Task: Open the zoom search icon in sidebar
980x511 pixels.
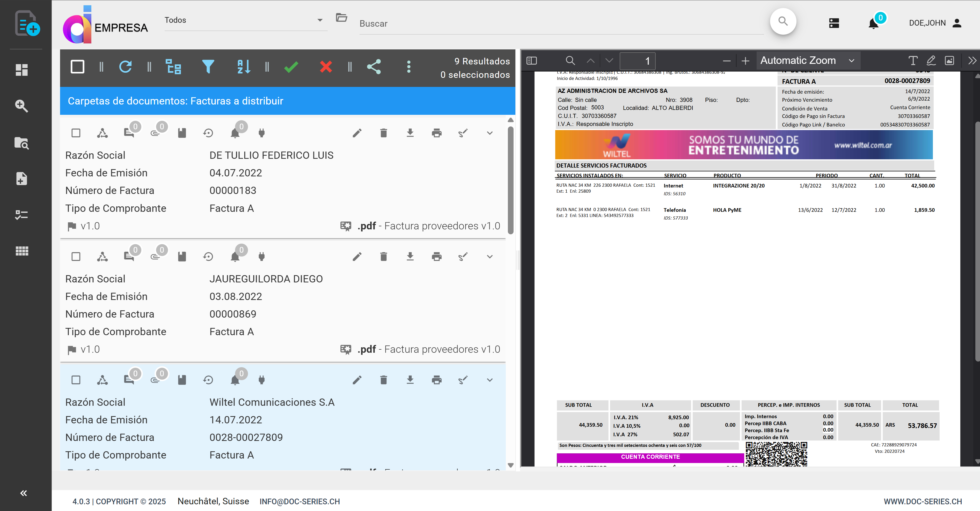Action: 22,106
